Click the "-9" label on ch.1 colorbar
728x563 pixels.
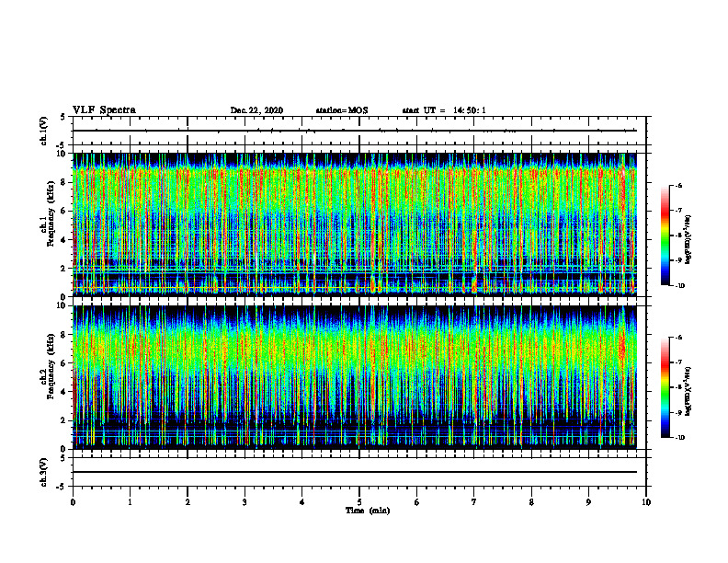click(x=678, y=260)
